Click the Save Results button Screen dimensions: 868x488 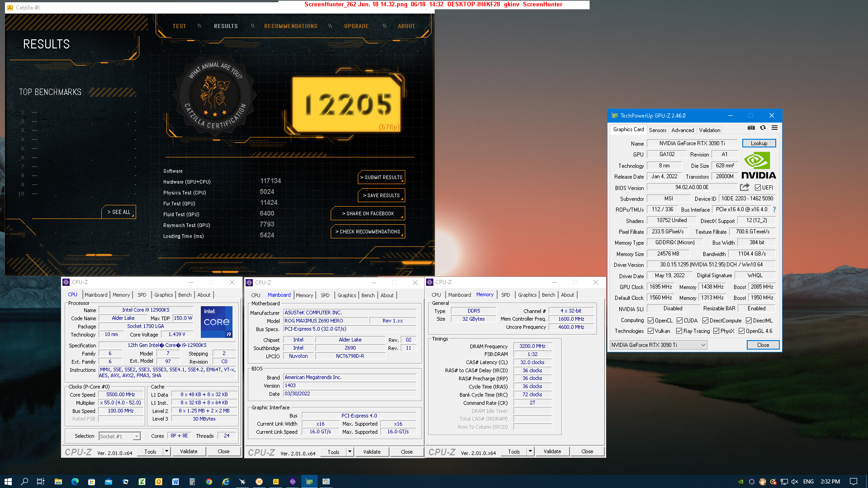381,195
